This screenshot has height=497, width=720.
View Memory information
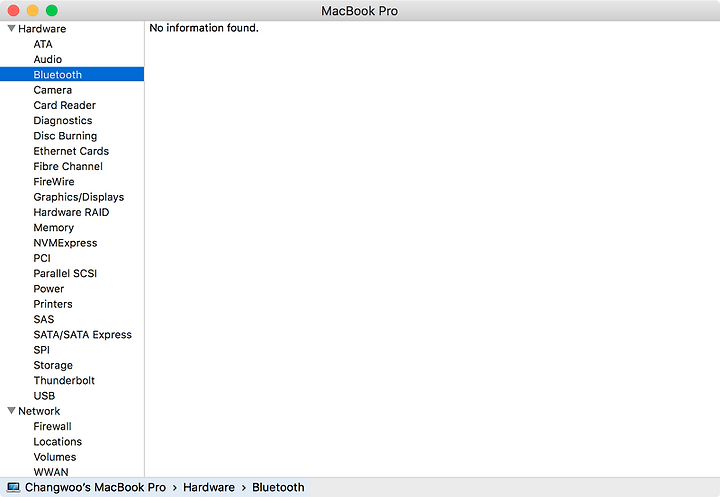(54, 228)
